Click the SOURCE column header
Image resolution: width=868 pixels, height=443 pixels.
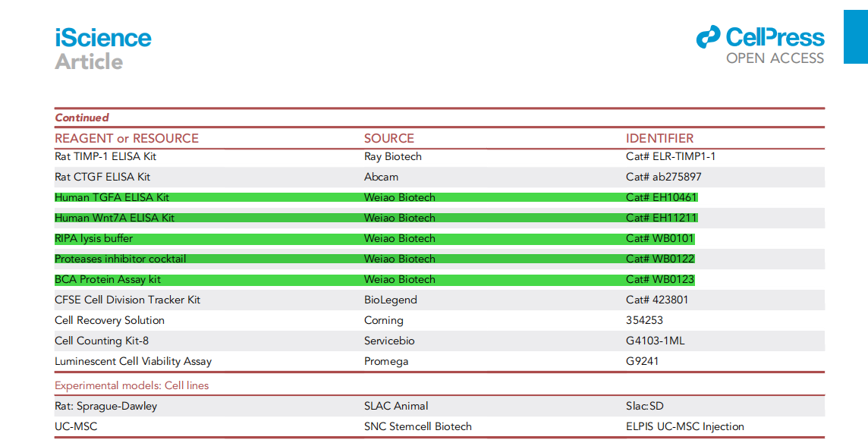[389, 138]
